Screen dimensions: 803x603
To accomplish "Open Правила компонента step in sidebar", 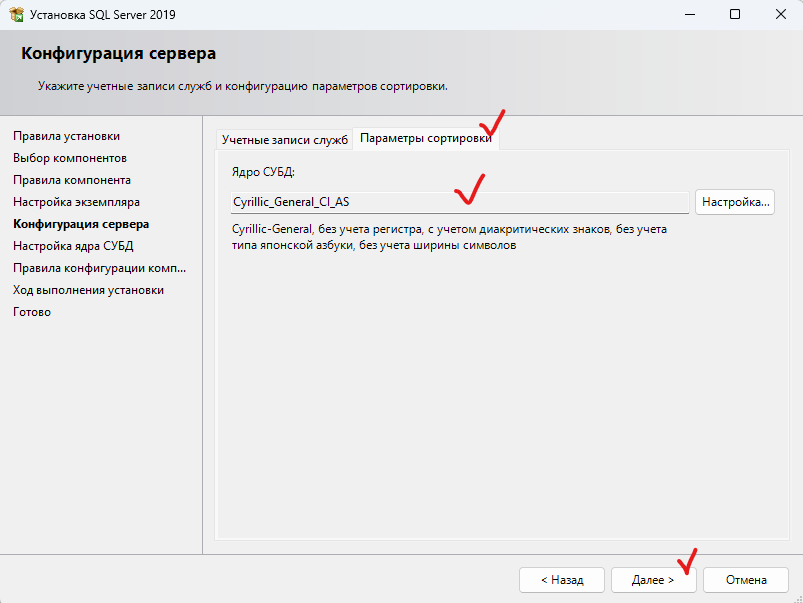I will [x=72, y=180].
